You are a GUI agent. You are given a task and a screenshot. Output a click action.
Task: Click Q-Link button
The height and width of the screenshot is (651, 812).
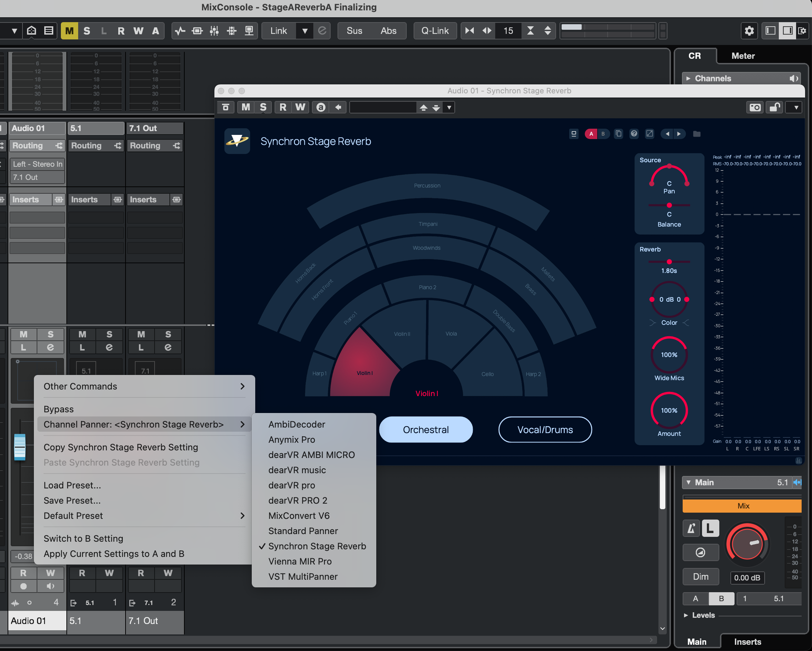coord(435,31)
